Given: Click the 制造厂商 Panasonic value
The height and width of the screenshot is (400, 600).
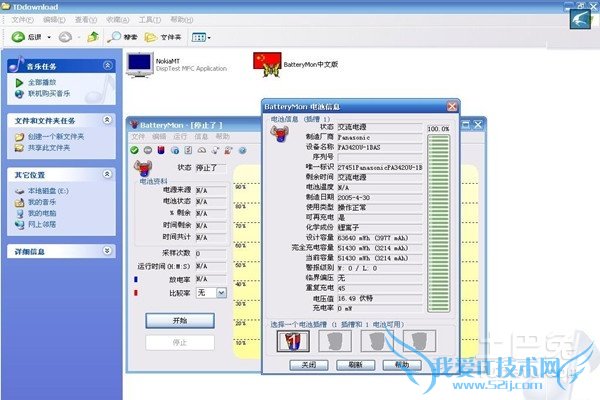Looking at the screenshot, I should click(380, 137).
